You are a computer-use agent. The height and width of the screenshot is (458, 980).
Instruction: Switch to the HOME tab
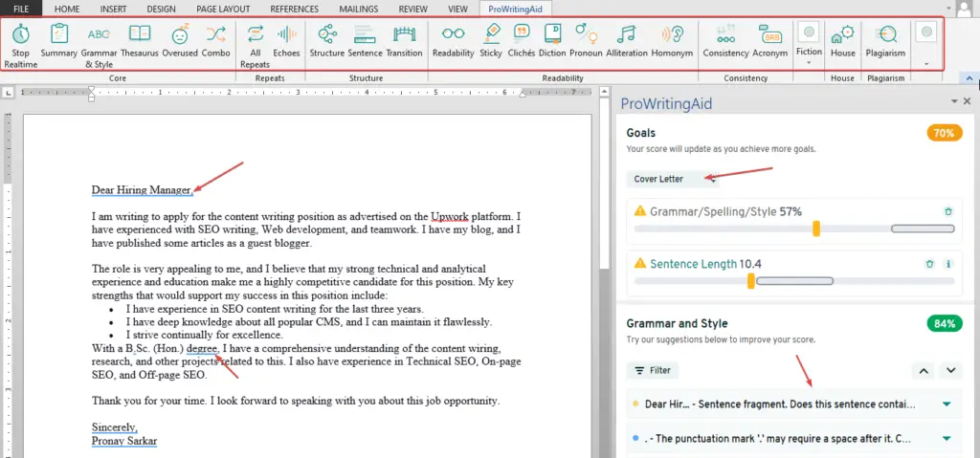[x=67, y=9]
